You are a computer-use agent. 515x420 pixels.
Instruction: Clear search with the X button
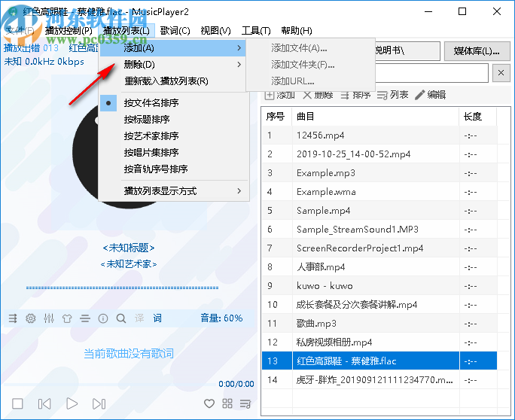click(501, 73)
